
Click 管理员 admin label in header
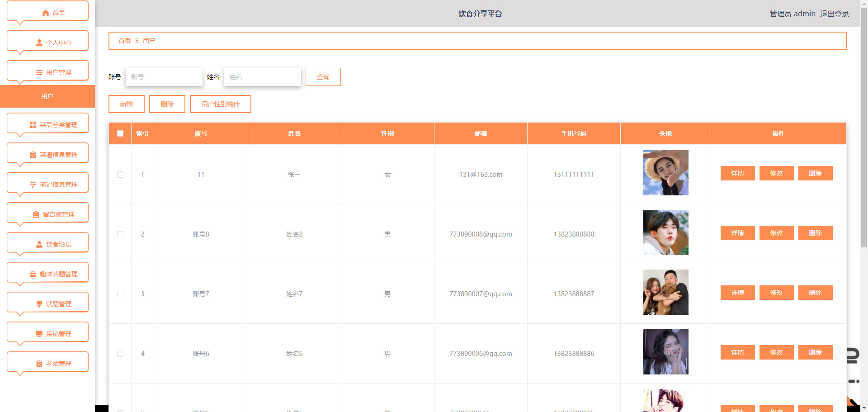[793, 14]
